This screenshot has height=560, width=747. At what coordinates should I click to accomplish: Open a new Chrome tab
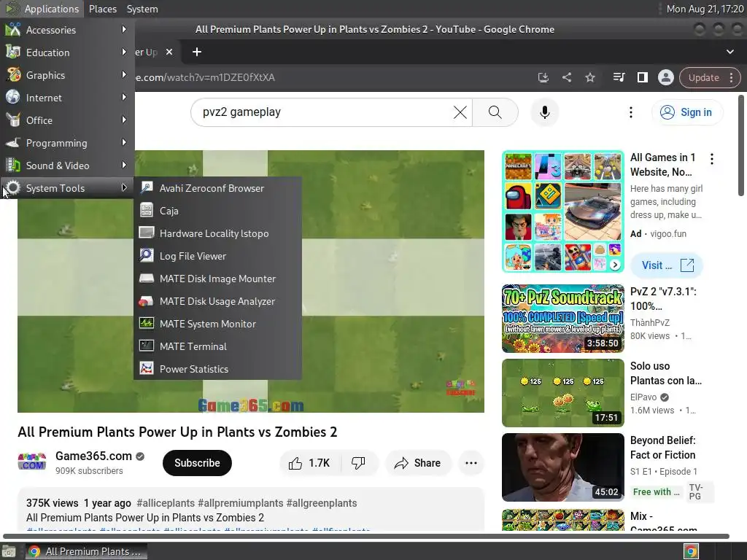tap(197, 52)
